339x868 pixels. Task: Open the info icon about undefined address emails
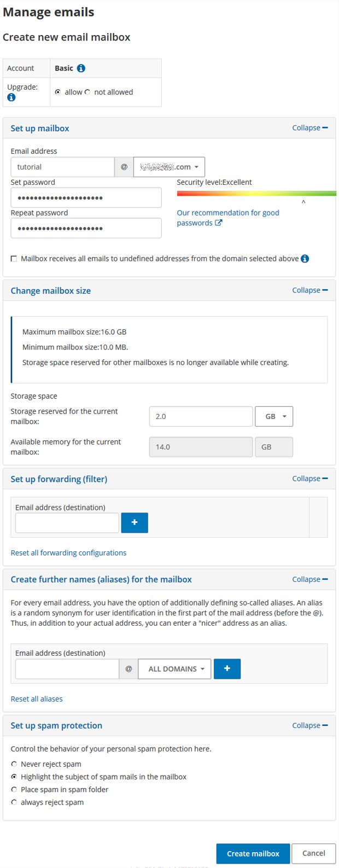tap(306, 258)
